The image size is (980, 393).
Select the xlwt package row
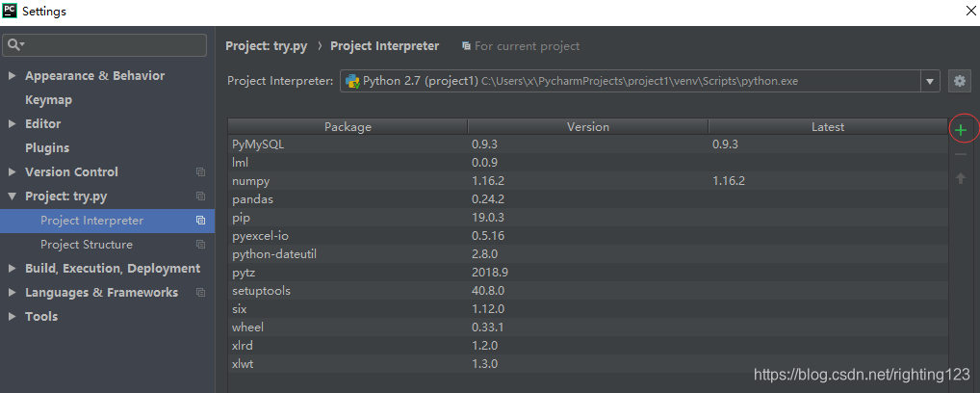point(587,364)
